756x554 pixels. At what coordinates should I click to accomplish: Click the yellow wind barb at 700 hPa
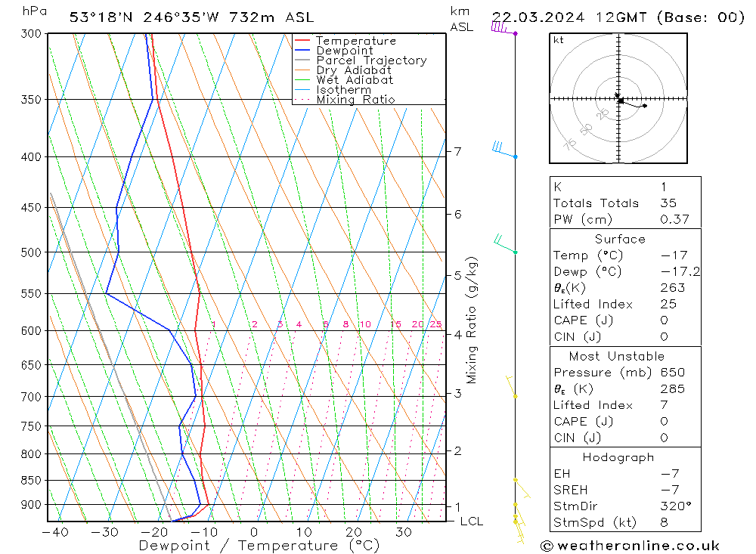click(511, 387)
